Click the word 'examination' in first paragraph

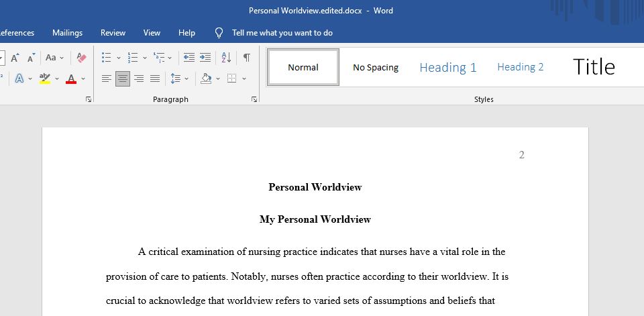(207, 252)
